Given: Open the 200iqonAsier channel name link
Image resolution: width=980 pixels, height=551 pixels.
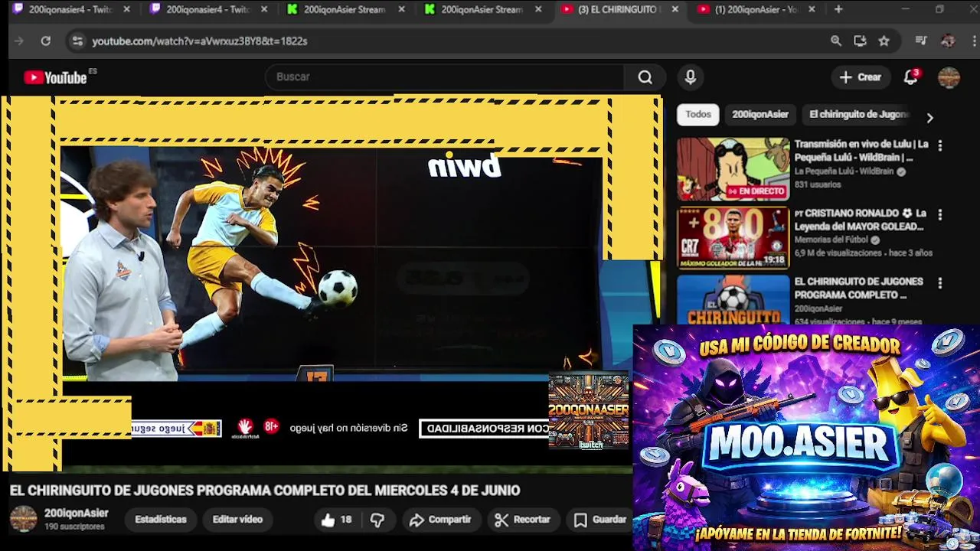Looking at the screenshot, I should (76, 513).
